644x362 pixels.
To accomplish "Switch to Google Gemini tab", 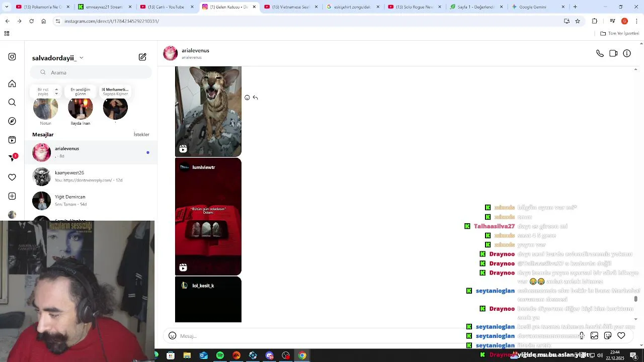I will coord(538,7).
